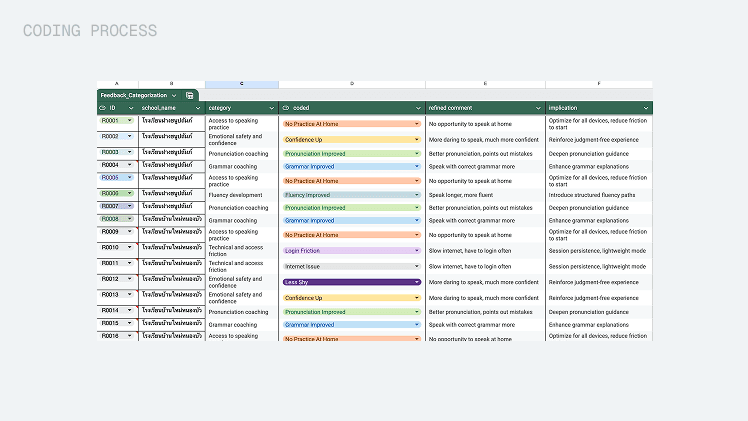Click the Confidence Up chip in row R0002

[352, 140]
